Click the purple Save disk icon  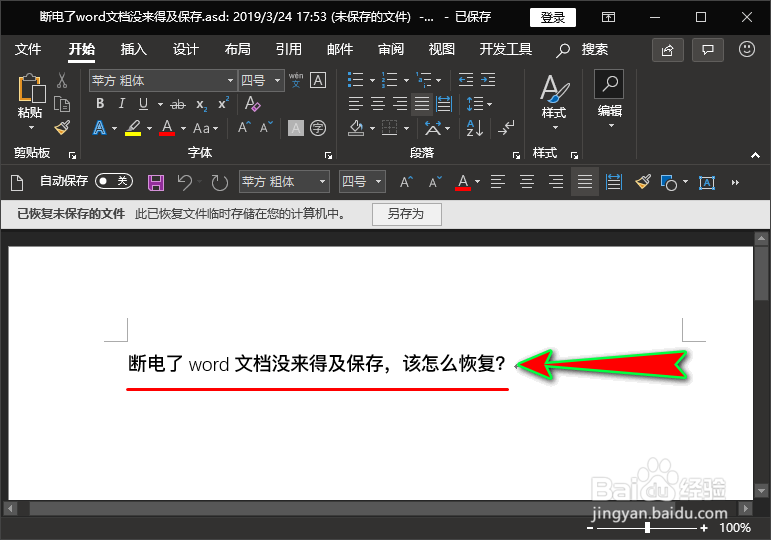[x=156, y=182]
